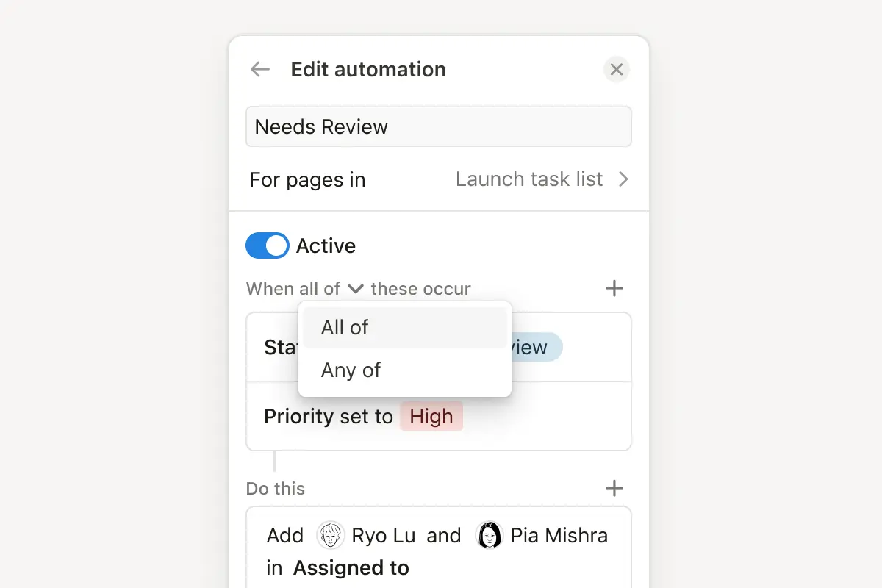Add a new action beside Do this
Viewport: 882px width, 588px height.
[614, 488]
